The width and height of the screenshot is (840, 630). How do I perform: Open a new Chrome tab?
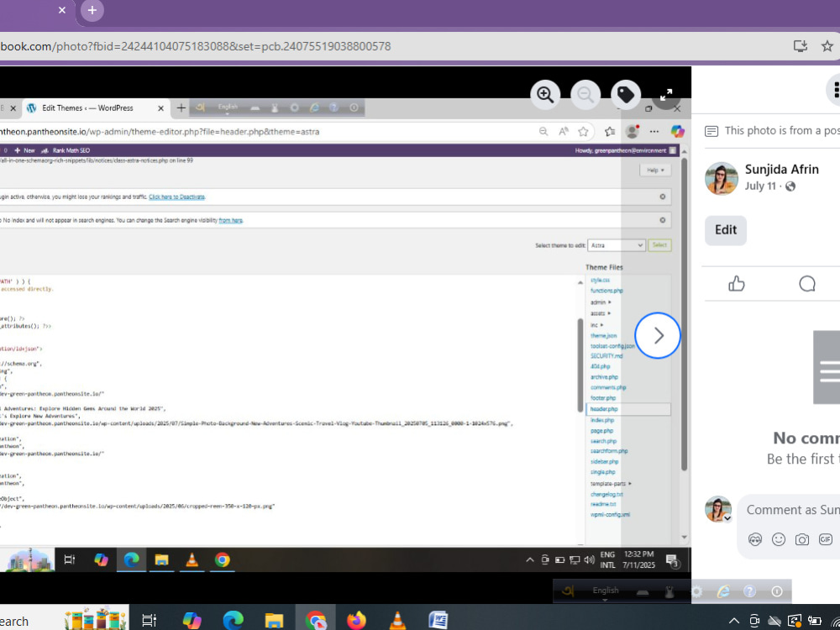tap(92, 10)
